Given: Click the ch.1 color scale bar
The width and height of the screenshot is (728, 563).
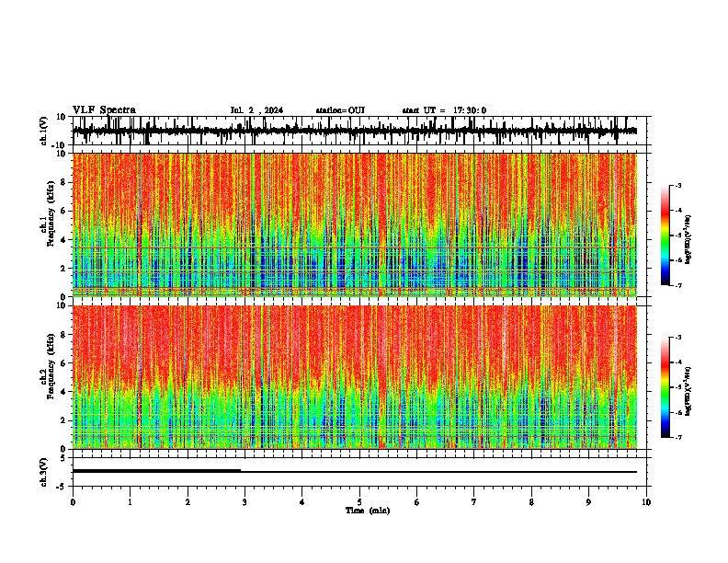Looking at the screenshot, I should coord(665,236).
